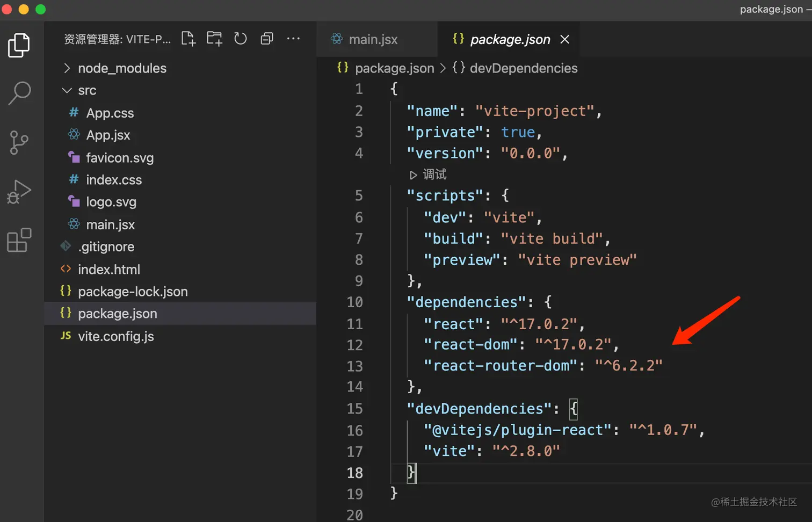Expand the node_modules folder
The image size is (812, 522).
click(122, 68)
